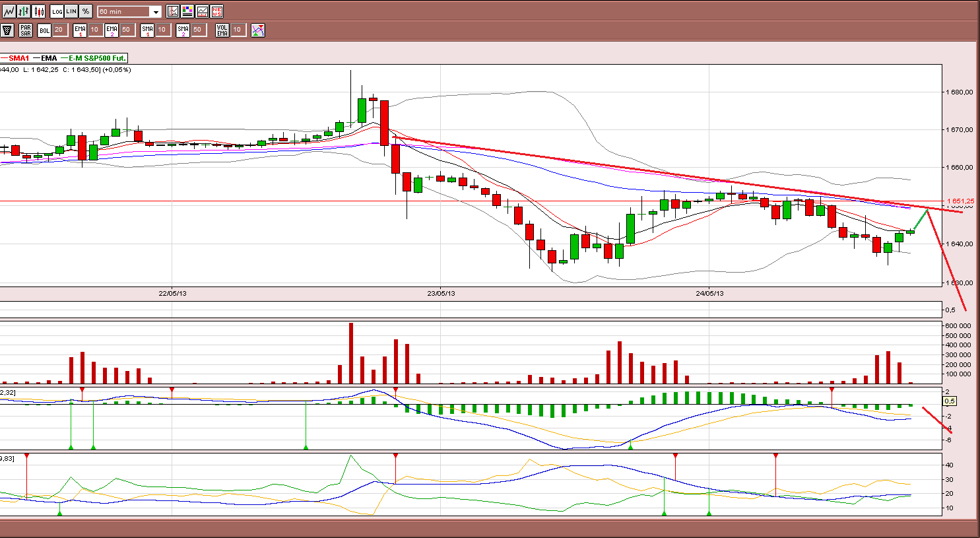
Task: Edit the SMA 1 period field
Action: 163,30
